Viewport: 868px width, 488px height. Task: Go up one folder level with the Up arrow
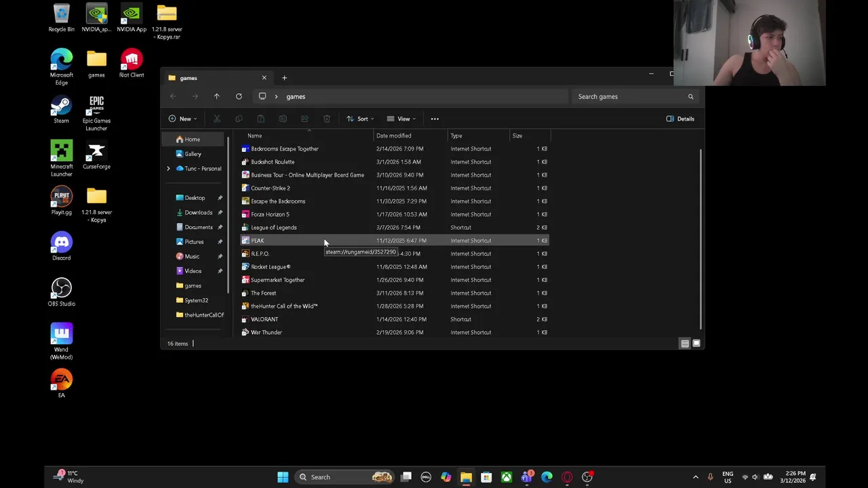tap(216, 96)
